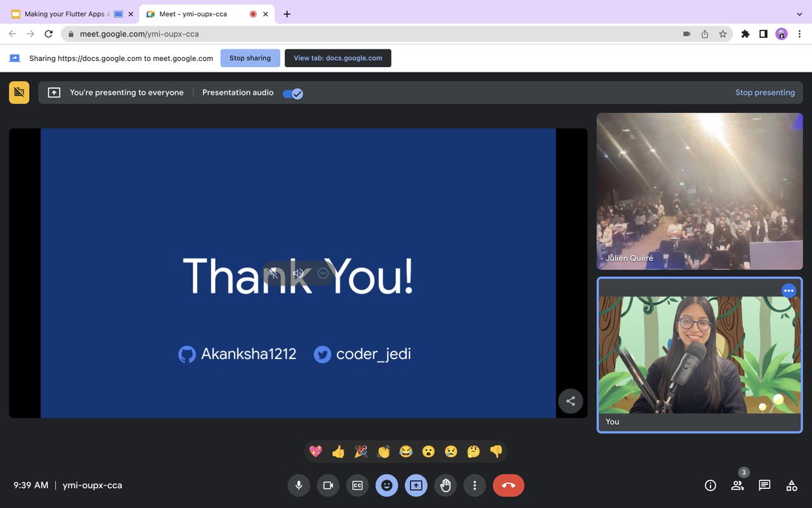Screen dimensions: 812x508
Task: Send clapping hands reaction
Action: pyautogui.click(x=384, y=451)
